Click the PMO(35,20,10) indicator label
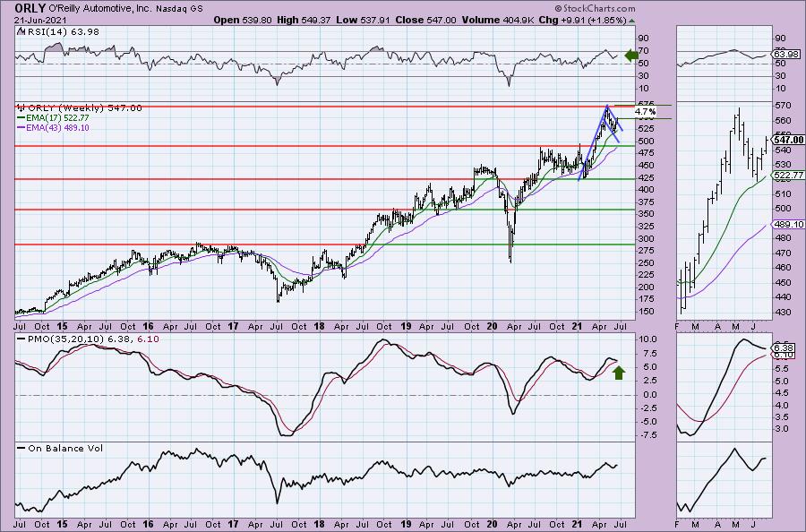This screenshot has width=806, height=532. point(88,339)
